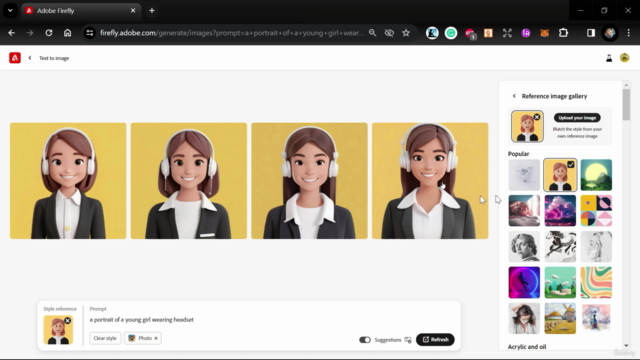
Task: View site information icon in address bar
Action: (x=89, y=33)
